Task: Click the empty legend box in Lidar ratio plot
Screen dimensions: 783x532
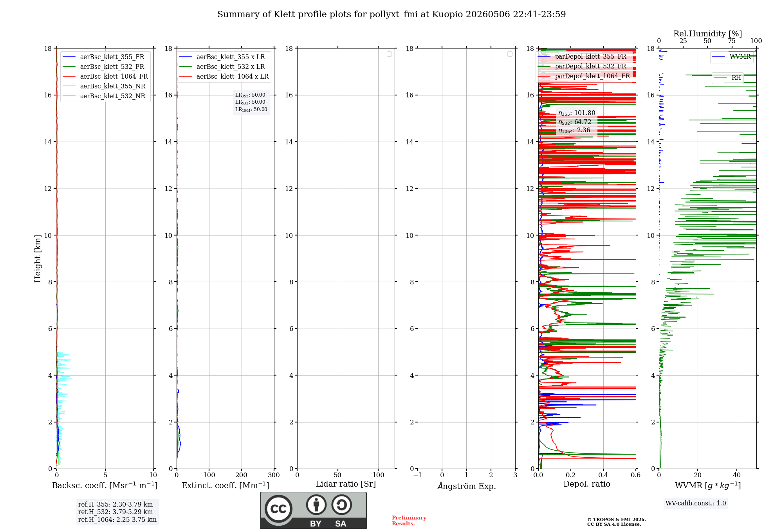Action: (389, 54)
